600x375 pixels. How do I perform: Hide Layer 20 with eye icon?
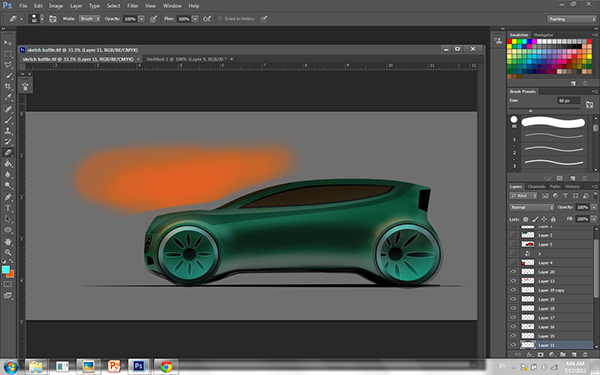tap(513, 272)
